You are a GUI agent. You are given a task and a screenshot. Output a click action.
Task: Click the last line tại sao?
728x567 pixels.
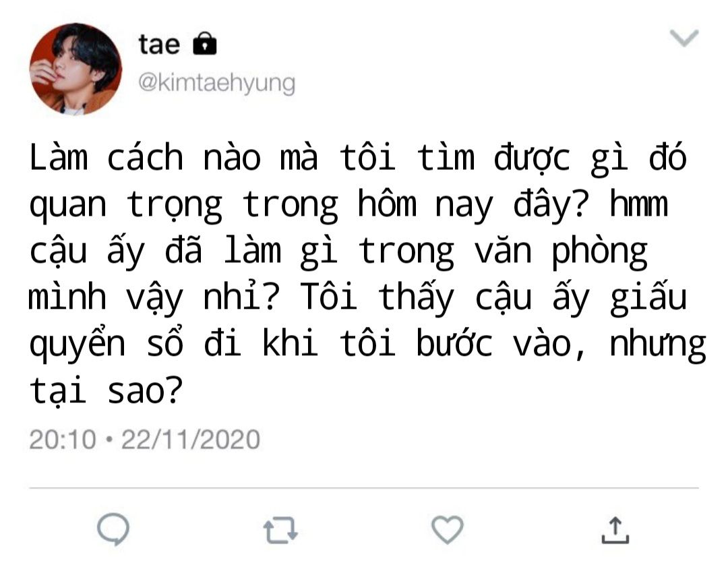pyautogui.click(x=107, y=392)
